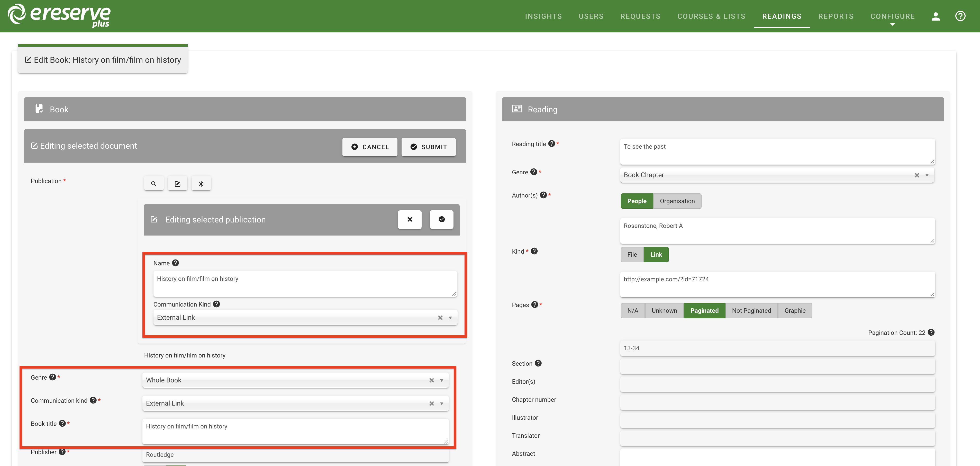The height and width of the screenshot is (466, 980).
Task: Expand the Whole Book genre dropdown
Action: tap(441, 380)
